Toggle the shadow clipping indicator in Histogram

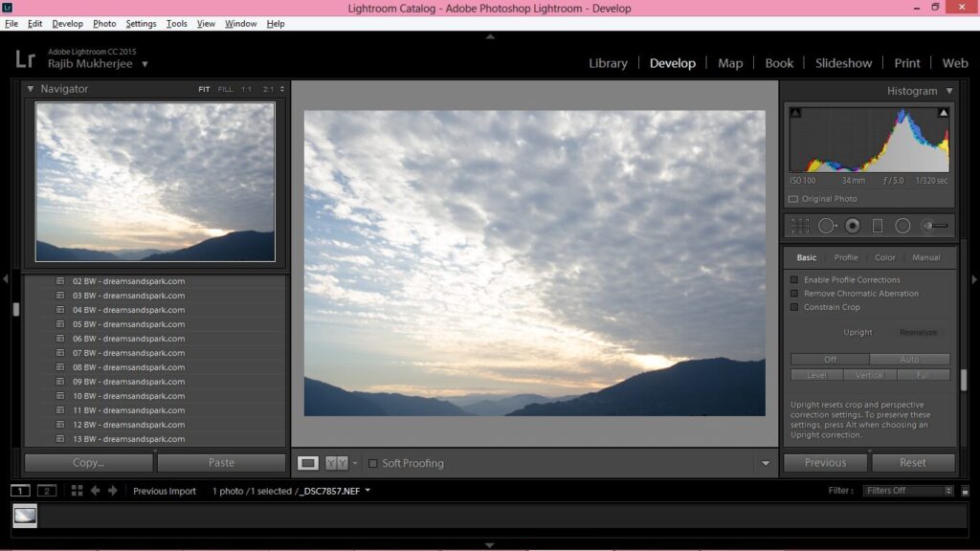click(x=795, y=113)
